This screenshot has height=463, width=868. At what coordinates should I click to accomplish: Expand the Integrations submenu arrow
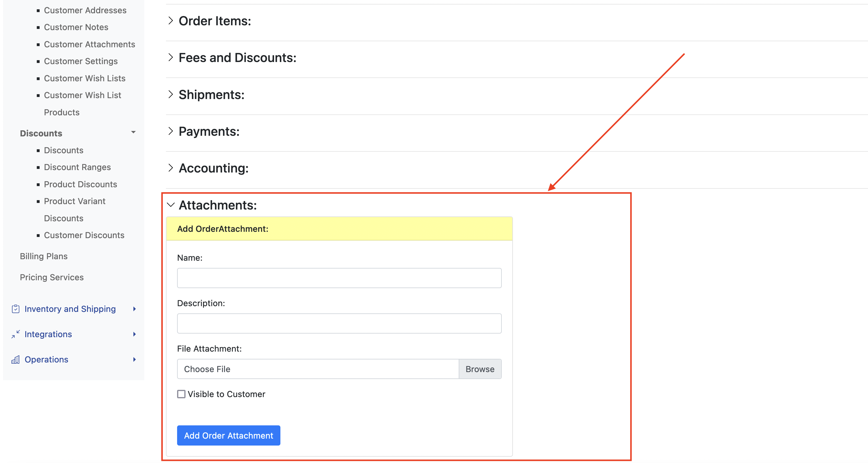134,334
